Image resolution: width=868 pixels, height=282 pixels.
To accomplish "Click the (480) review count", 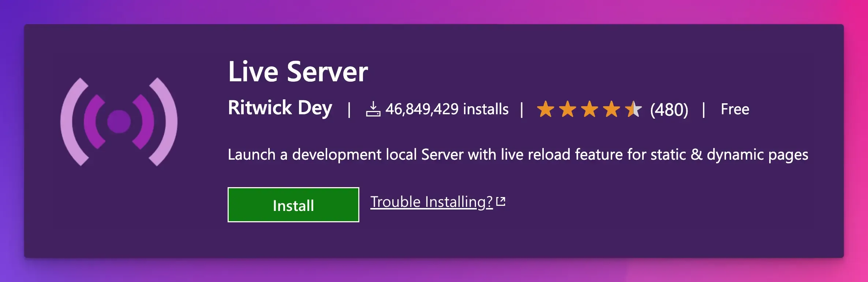I will (669, 110).
